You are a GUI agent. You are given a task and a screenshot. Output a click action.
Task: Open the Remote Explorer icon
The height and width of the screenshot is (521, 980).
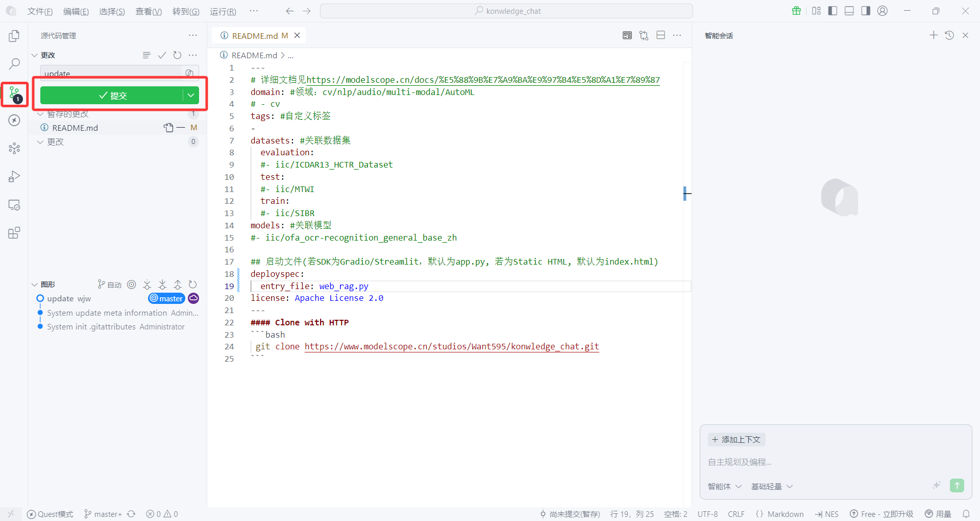pyautogui.click(x=14, y=205)
